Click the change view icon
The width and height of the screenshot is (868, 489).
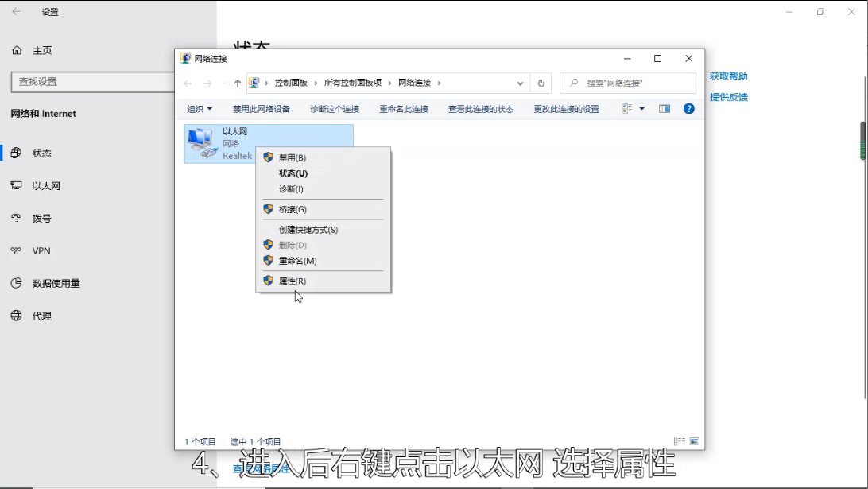coord(626,109)
